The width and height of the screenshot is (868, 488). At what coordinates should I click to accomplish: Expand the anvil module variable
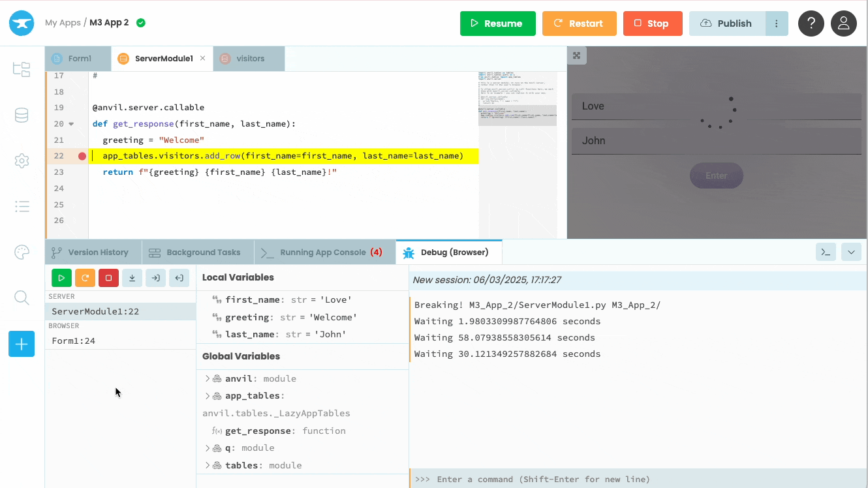tap(208, 378)
